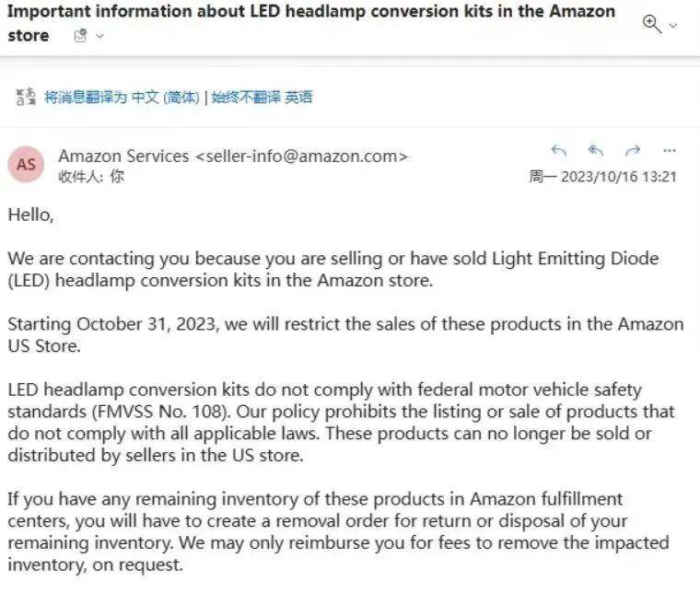Choose 始终不翻译 英语 option
The height and width of the screenshot is (593, 700).
(262, 97)
